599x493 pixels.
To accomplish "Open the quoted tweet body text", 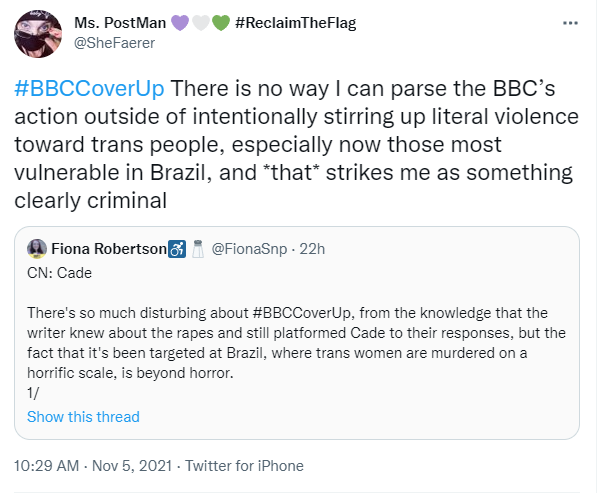I will coord(296,343).
